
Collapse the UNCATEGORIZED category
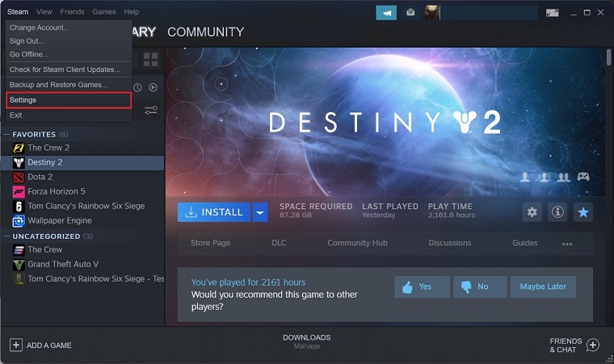click(x=6, y=236)
